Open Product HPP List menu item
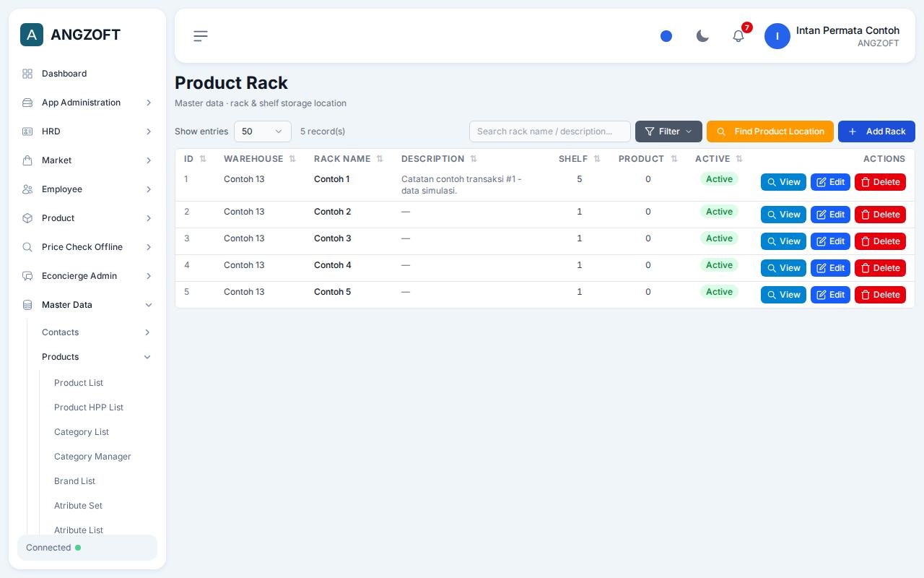The image size is (924, 578). pyautogui.click(x=89, y=407)
